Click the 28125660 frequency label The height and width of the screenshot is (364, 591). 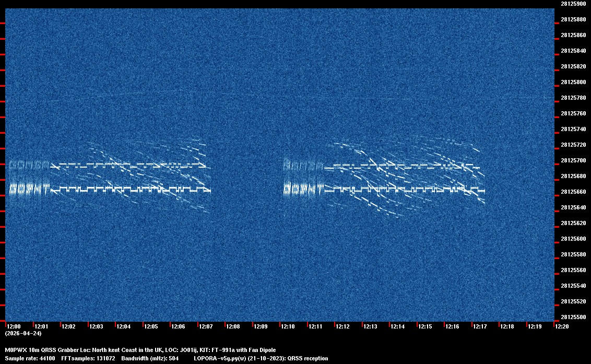(x=572, y=192)
